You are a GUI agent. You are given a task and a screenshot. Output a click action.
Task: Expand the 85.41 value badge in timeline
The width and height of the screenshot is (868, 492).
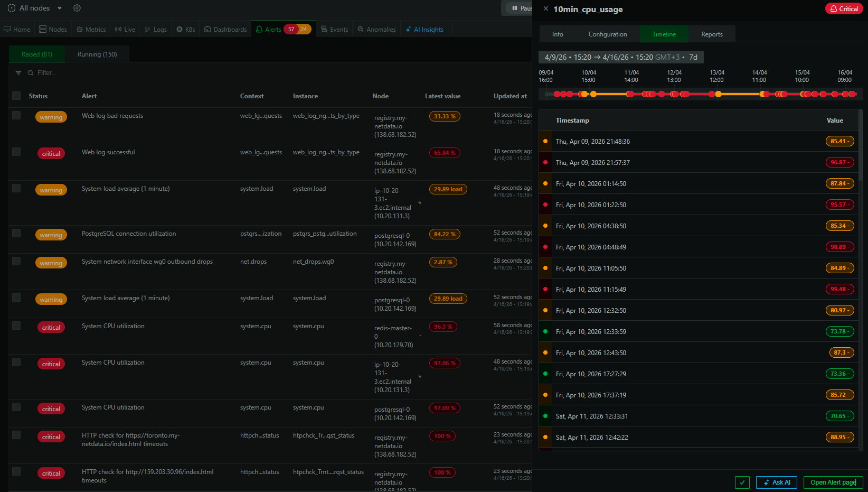pos(839,141)
